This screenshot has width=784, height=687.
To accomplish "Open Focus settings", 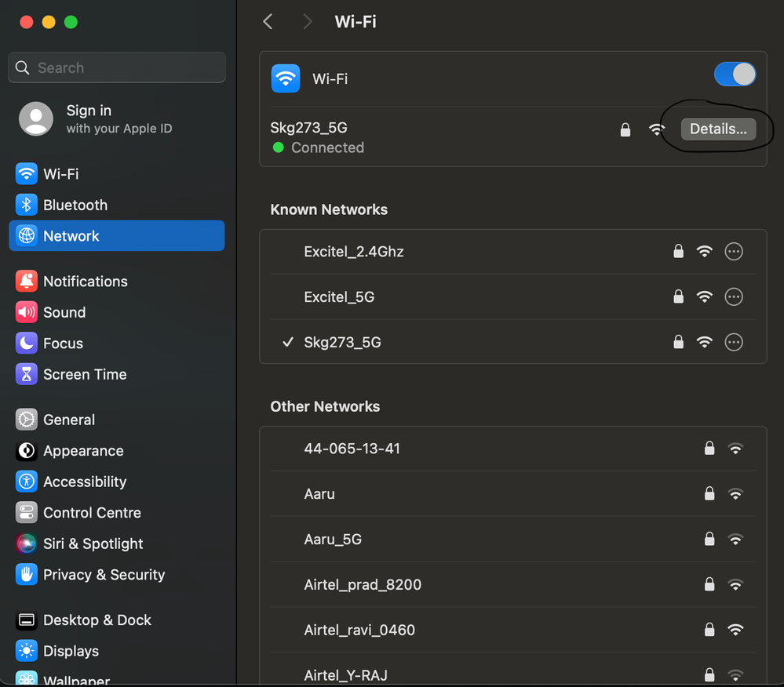I will [116, 343].
